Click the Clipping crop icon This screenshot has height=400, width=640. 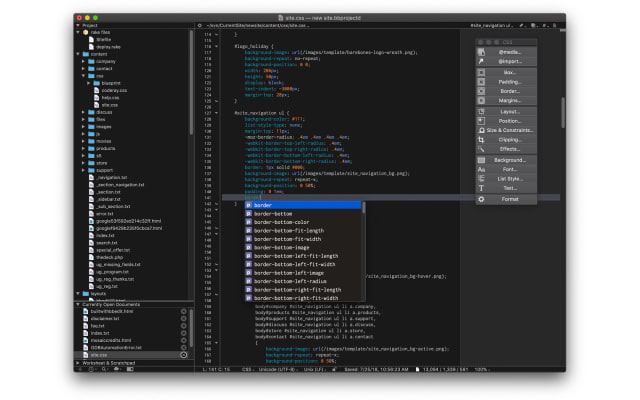coord(482,140)
